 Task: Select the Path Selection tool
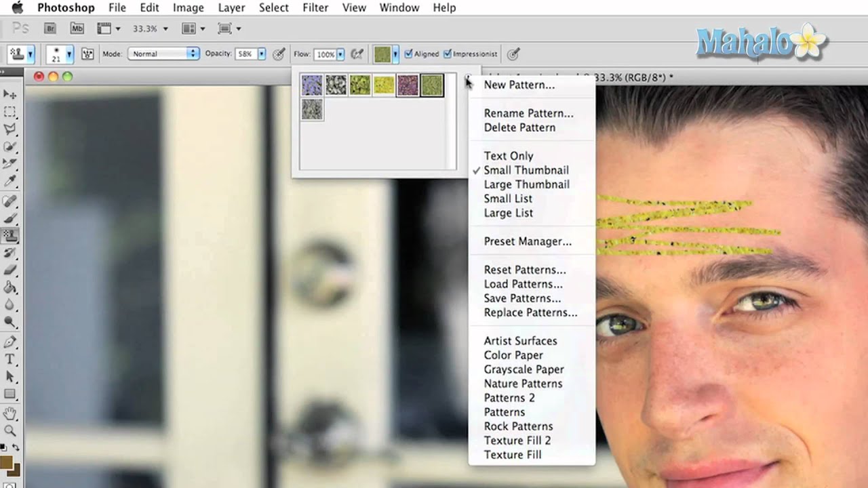[10, 376]
